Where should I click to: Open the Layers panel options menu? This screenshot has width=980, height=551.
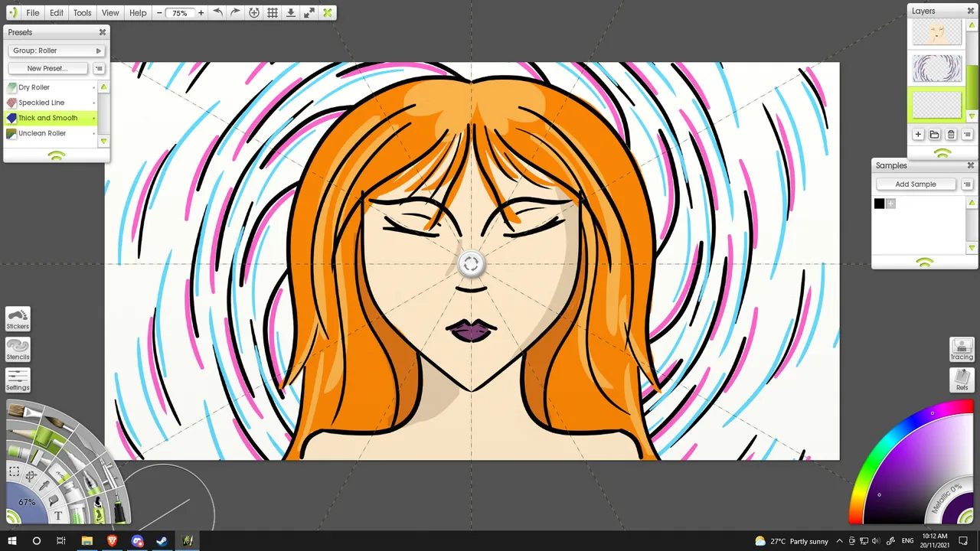point(967,135)
